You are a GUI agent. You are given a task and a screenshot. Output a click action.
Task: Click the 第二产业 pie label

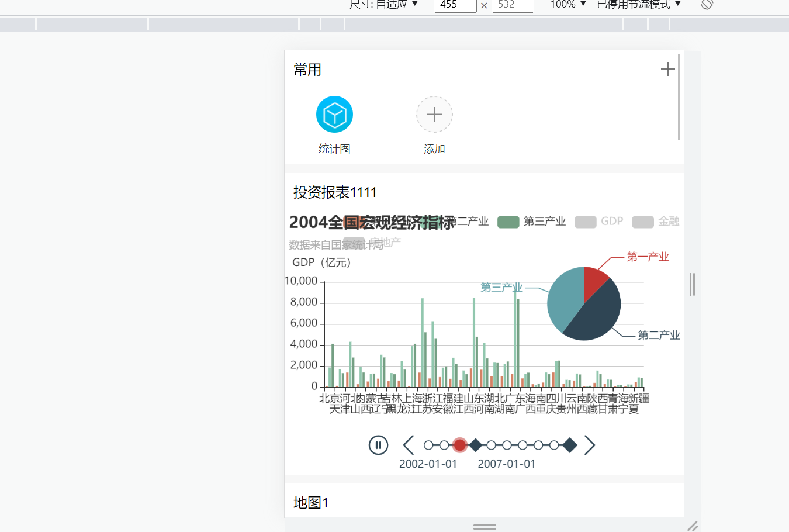coord(659,336)
